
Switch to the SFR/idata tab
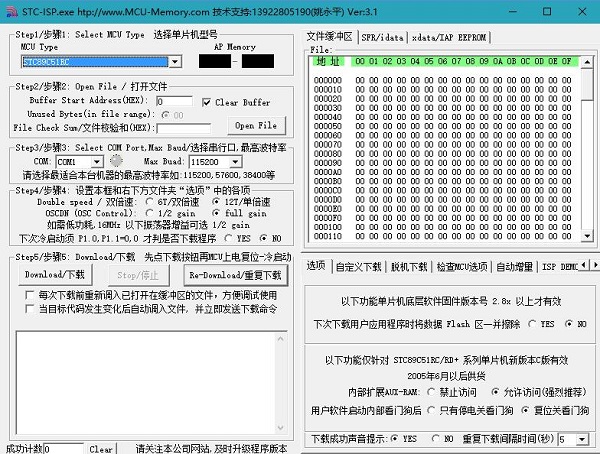(x=381, y=37)
